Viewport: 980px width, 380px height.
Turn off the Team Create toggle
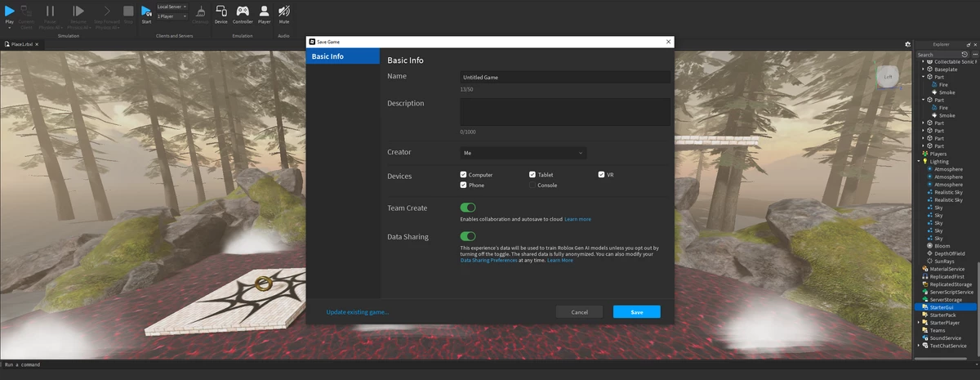click(468, 208)
